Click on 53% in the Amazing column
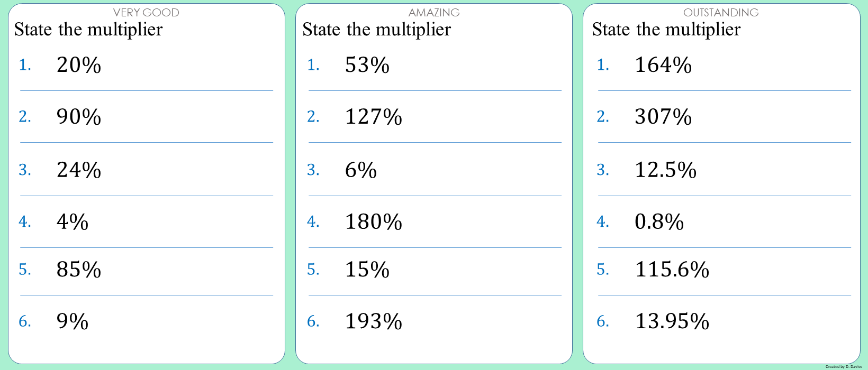This screenshot has height=370, width=868. (367, 65)
